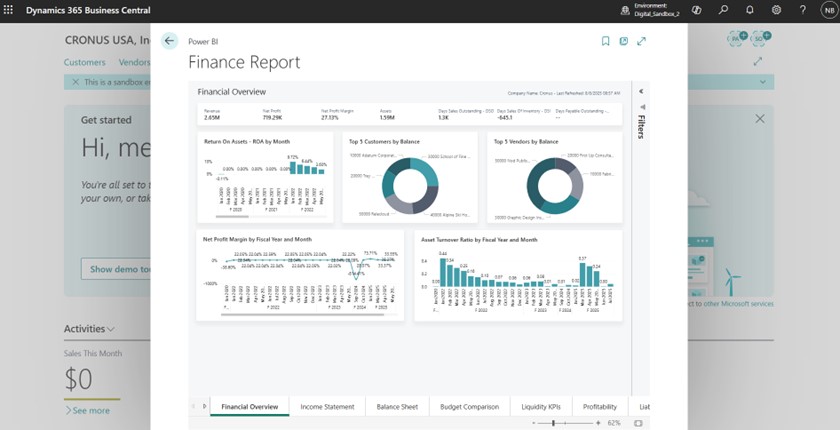Click the Environment globe icon
Image resolution: width=840 pixels, height=430 pixels.
(625, 10)
